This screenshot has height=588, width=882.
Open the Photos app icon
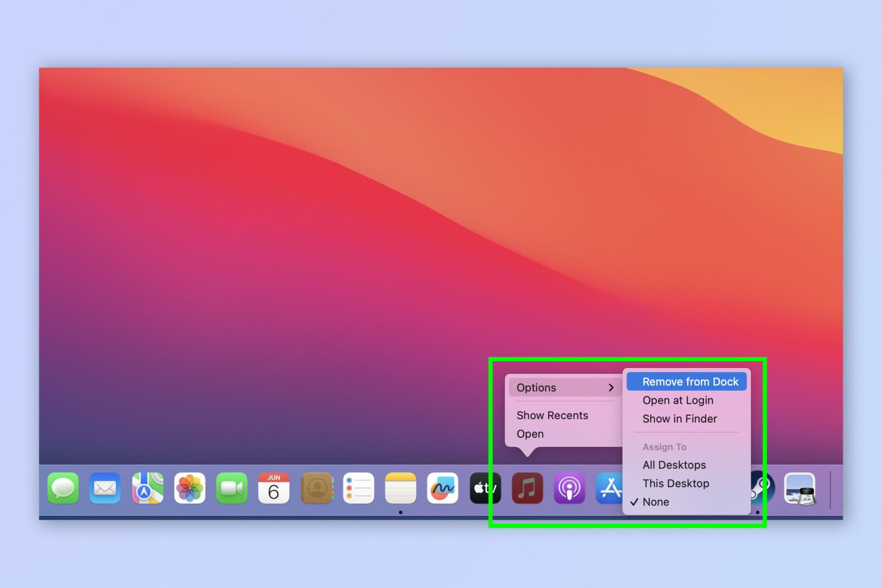point(190,488)
